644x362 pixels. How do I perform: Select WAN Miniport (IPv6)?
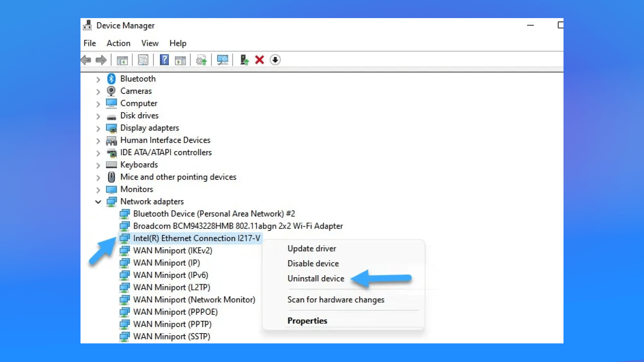pos(171,275)
